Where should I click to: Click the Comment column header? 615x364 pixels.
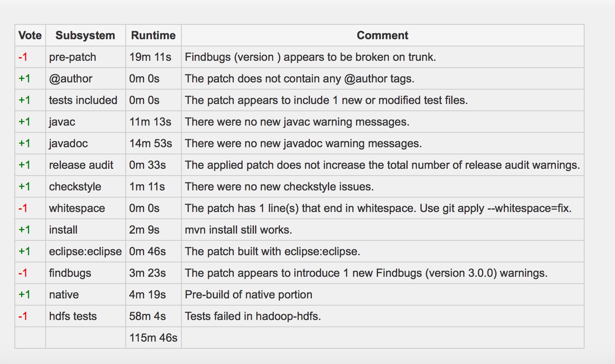tap(382, 35)
